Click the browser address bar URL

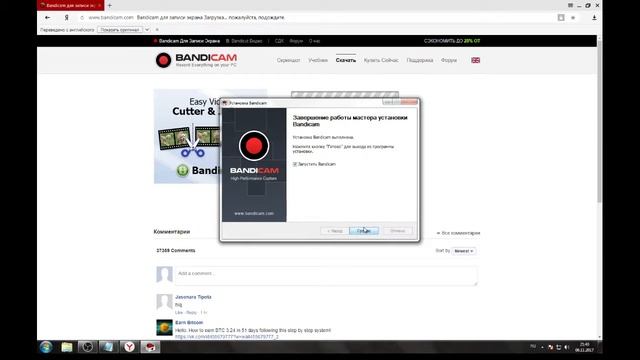point(111,18)
